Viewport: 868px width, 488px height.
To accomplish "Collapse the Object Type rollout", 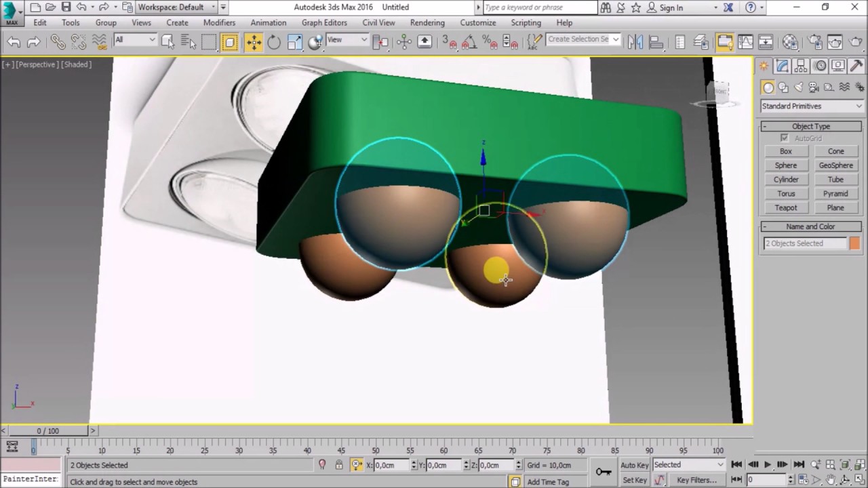I will pos(811,126).
